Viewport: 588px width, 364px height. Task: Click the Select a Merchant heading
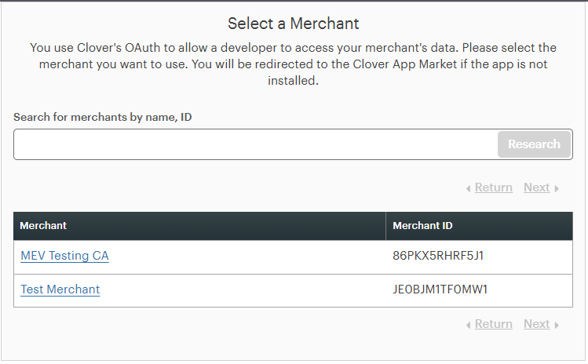pos(294,24)
